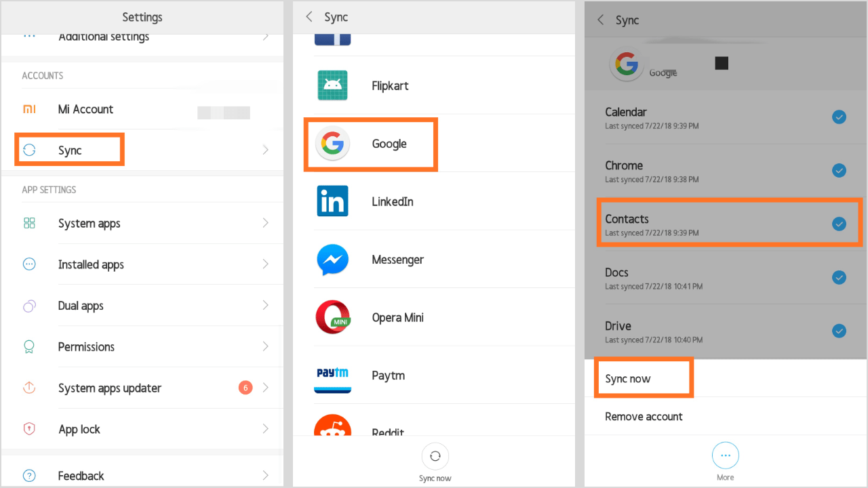This screenshot has height=488, width=868.
Task: Open the Additional settings chevron
Action: [x=266, y=36]
